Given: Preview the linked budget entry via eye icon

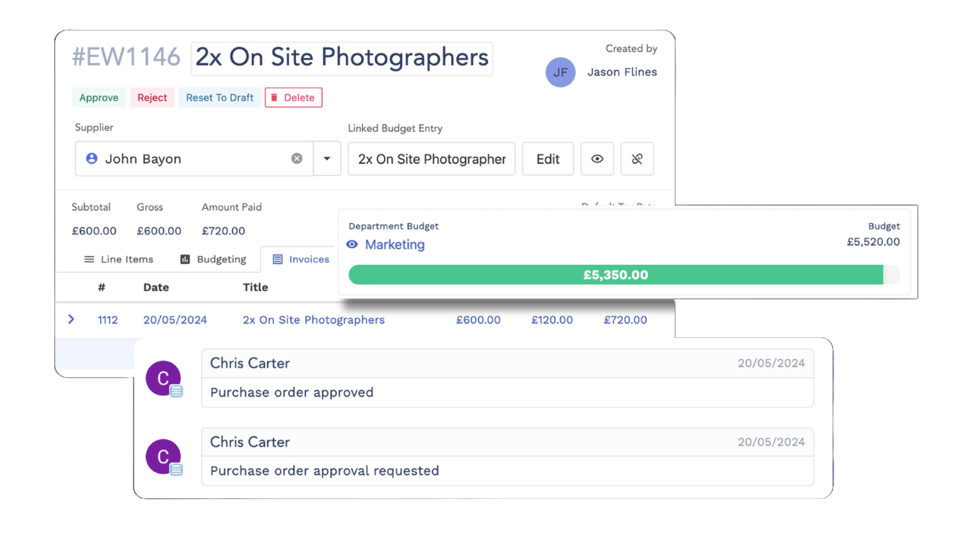Looking at the screenshot, I should coord(597,159).
